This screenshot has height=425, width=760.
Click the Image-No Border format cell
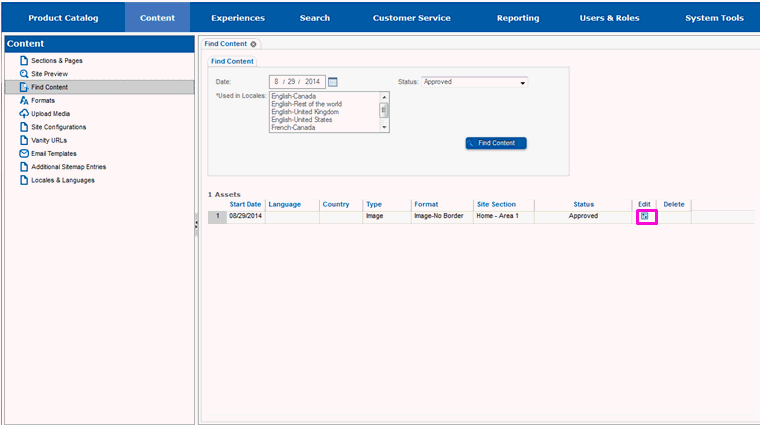(443, 216)
